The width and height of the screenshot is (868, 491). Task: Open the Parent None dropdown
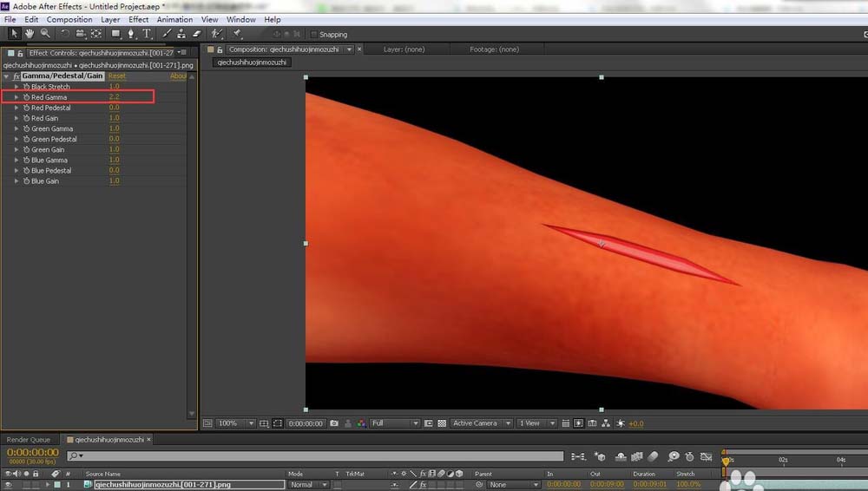(x=513, y=484)
